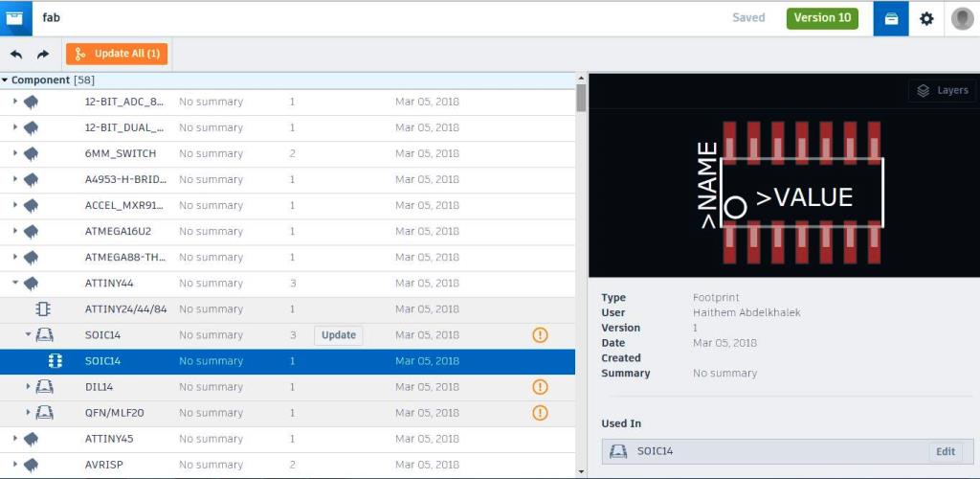This screenshot has width=980, height=479.
Task: Click the Saved status text
Action: pyautogui.click(x=748, y=18)
